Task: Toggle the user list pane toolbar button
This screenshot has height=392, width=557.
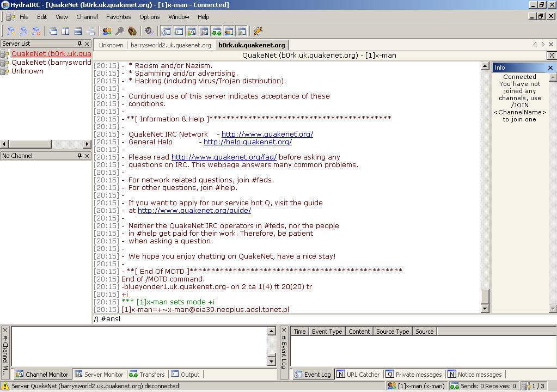Action: click(229, 31)
